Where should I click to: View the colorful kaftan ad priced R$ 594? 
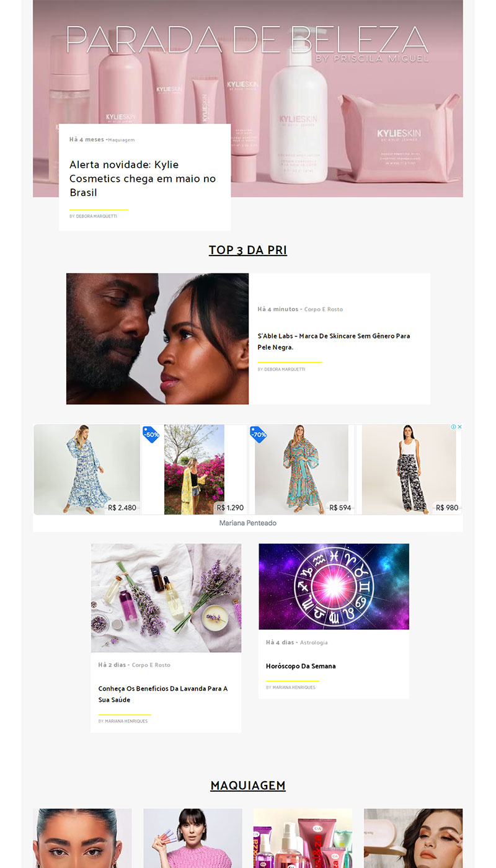point(302,469)
